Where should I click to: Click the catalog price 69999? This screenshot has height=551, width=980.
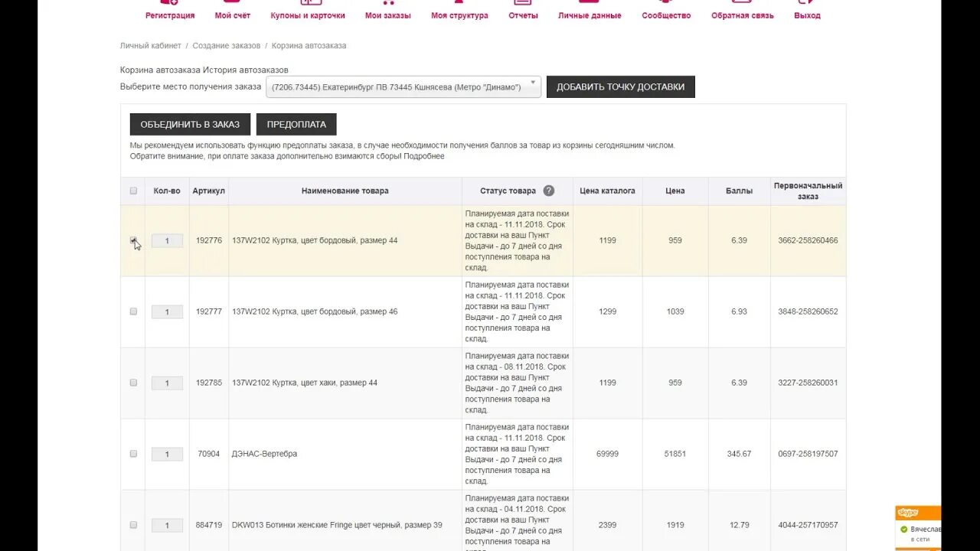[x=608, y=454]
